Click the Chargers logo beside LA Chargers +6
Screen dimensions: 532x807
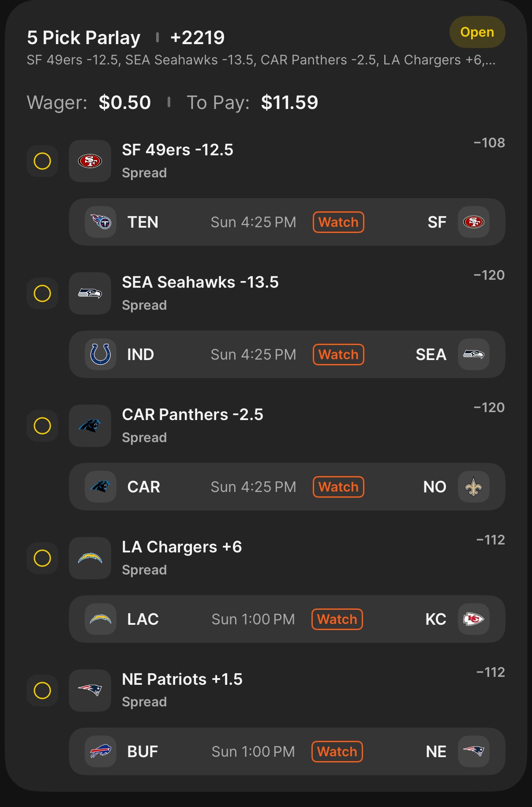pyautogui.click(x=90, y=558)
